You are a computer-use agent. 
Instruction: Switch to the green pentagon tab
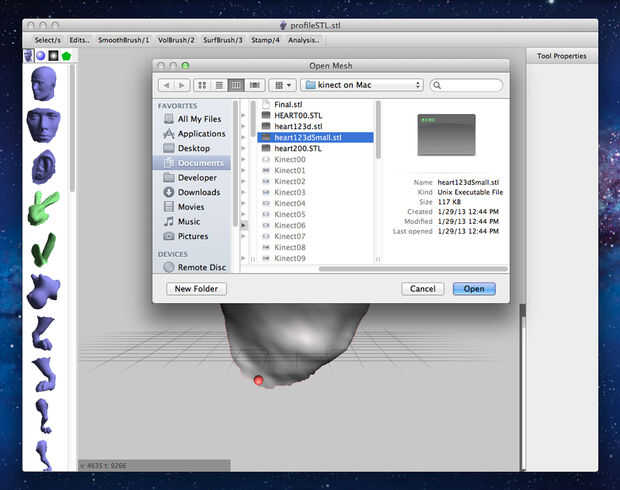pyautogui.click(x=66, y=56)
